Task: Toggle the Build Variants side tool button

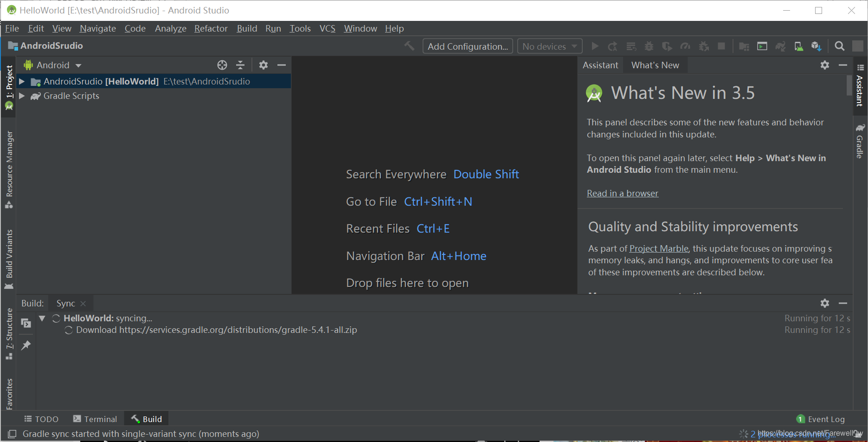Action: [9, 259]
